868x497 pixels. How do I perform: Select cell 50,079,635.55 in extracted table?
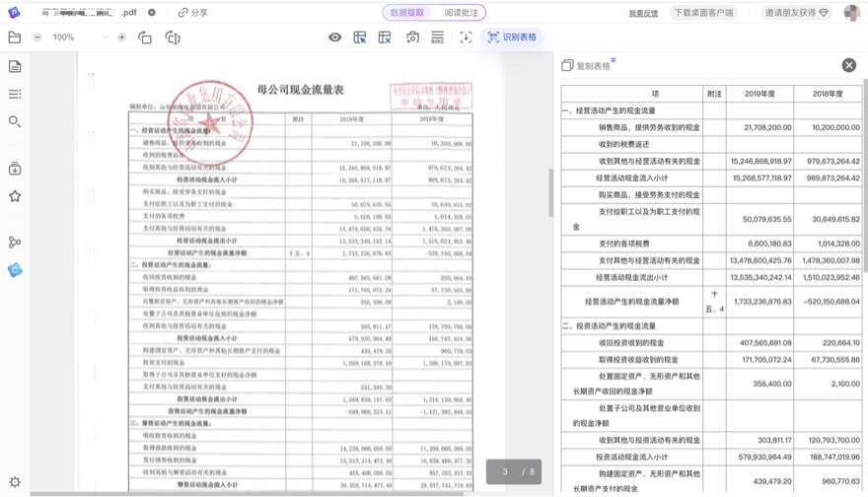pyautogui.click(x=760, y=219)
